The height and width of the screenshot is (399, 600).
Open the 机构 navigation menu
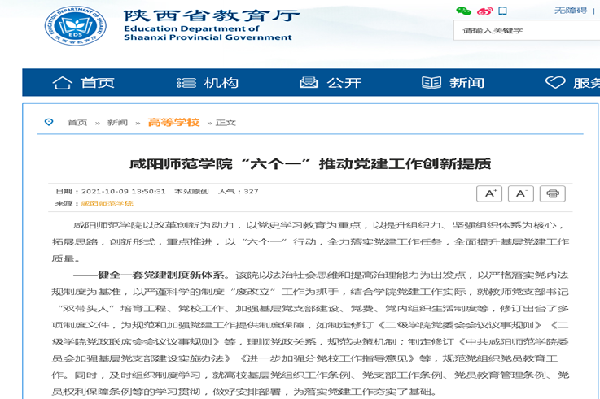tap(221, 83)
